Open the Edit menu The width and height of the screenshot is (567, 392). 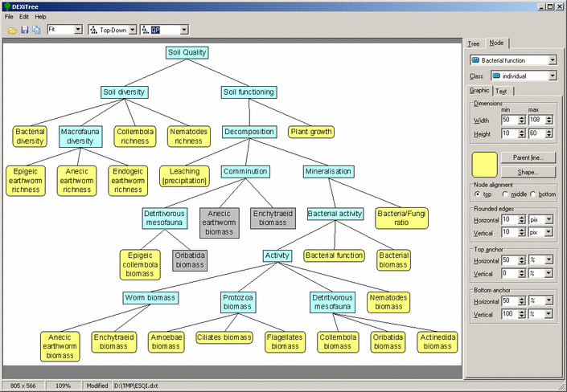pyautogui.click(x=24, y=17)
